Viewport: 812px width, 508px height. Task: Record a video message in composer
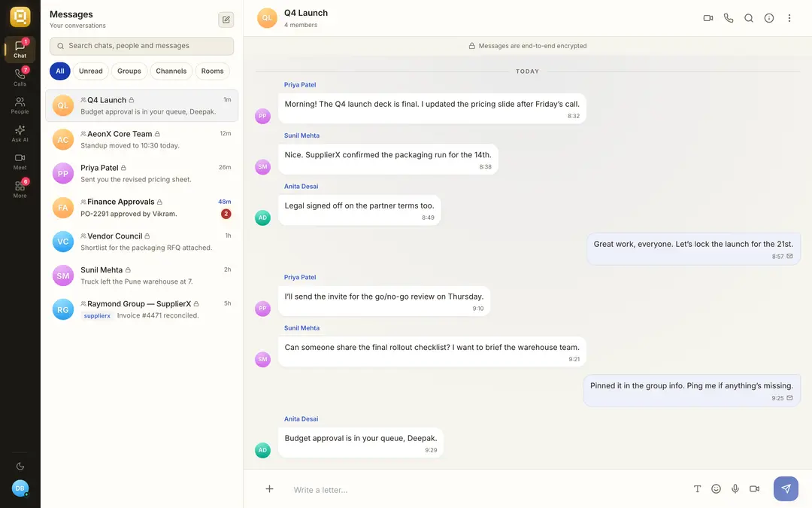(754, 489)
